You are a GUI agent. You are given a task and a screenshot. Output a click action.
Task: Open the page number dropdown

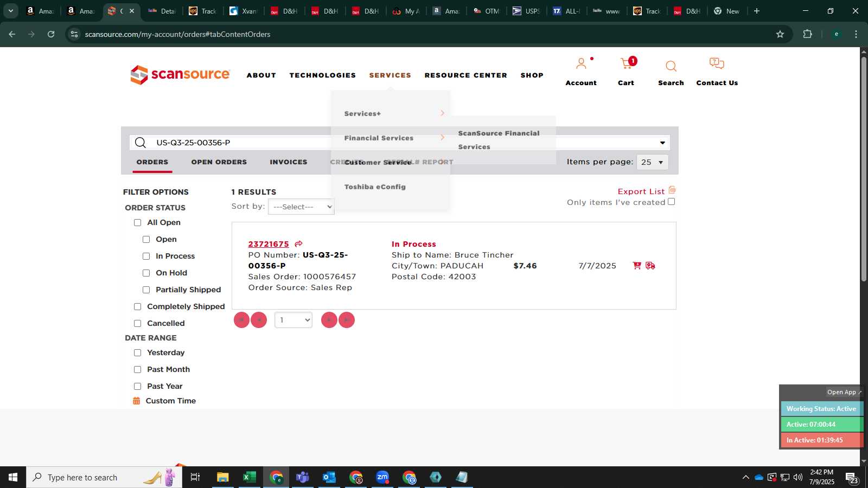coord(293,320)
